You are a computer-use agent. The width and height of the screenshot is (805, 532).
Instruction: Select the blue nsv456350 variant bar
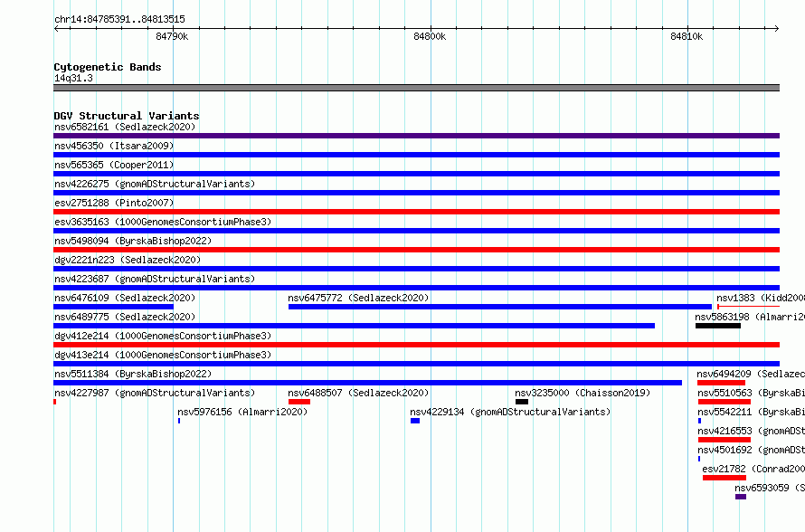coord(416,155)
